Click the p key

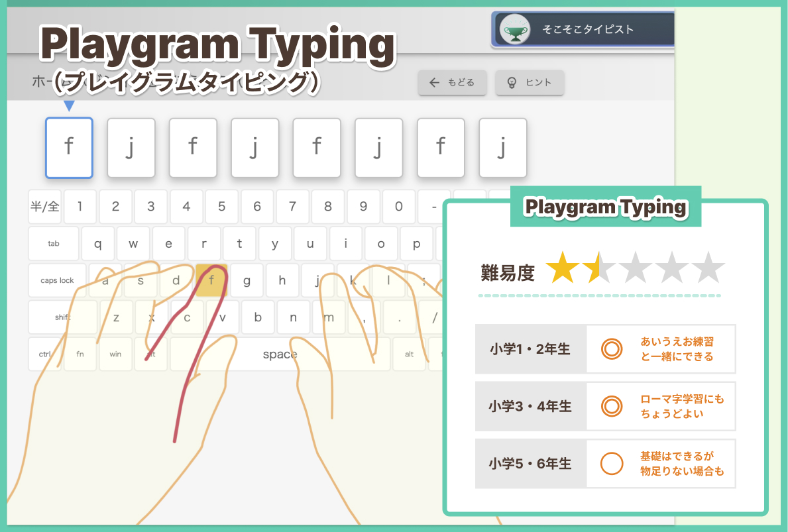click(x=417, y=244)
